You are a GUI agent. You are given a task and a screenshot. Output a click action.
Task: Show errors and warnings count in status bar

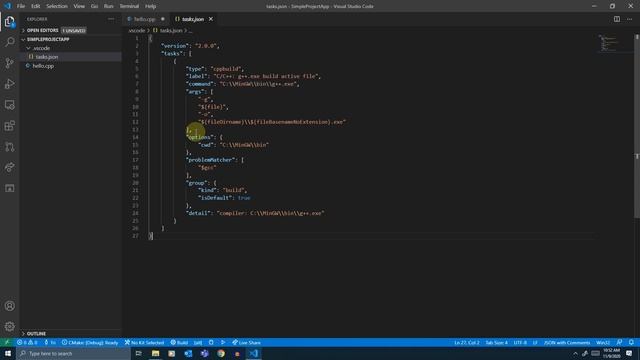tap(27, 342)
